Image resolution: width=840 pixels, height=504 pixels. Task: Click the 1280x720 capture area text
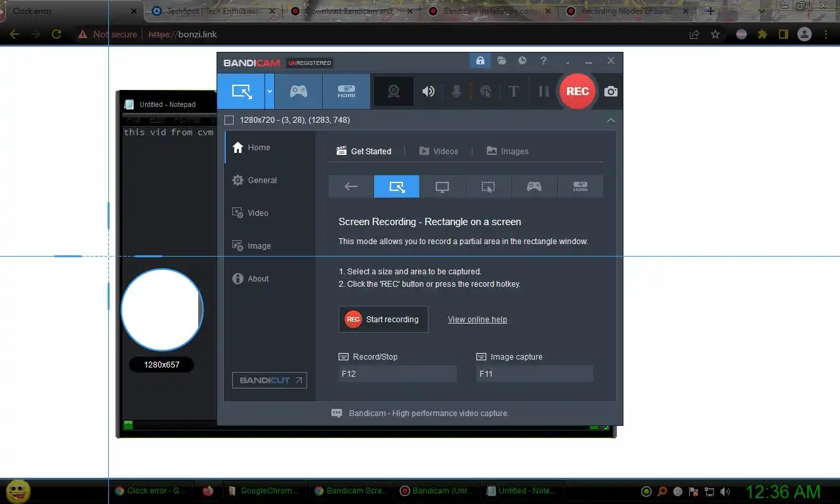[295, 120]
